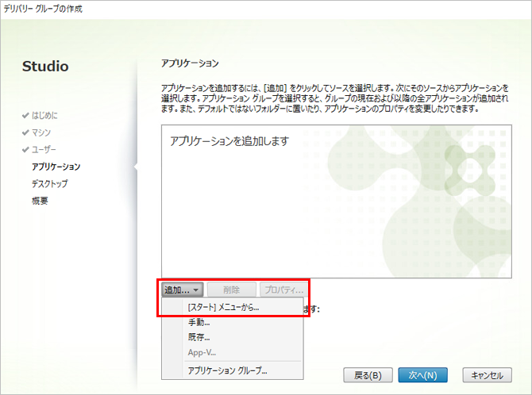Screen dimensions: 532x395
Task: Click inside the empty application list area
Action: tap(333, 214)
